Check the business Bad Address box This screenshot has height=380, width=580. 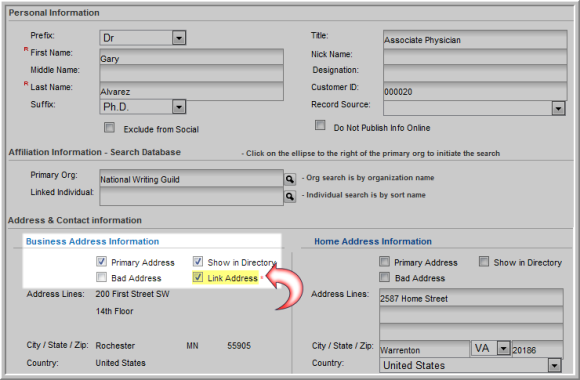pyautogui.click(x=101, y=277)
